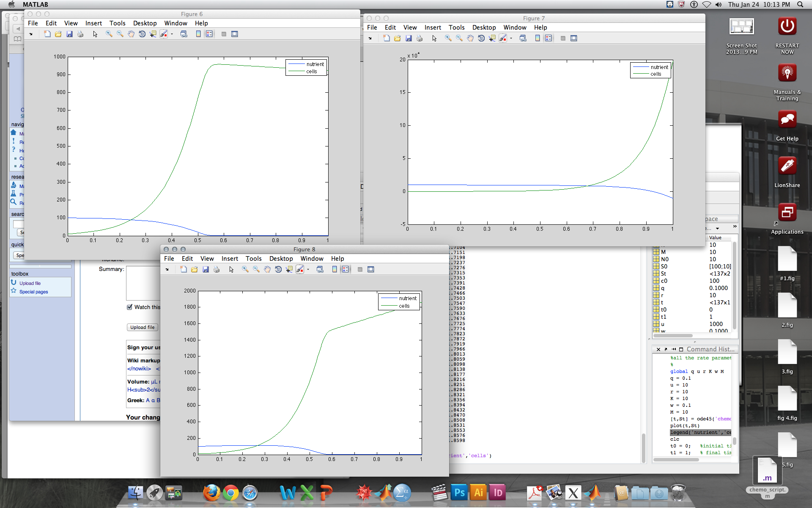812x508 pixels.
Task: Activate Rotate 3D tool in Figure 7
Action: [481, 38]
